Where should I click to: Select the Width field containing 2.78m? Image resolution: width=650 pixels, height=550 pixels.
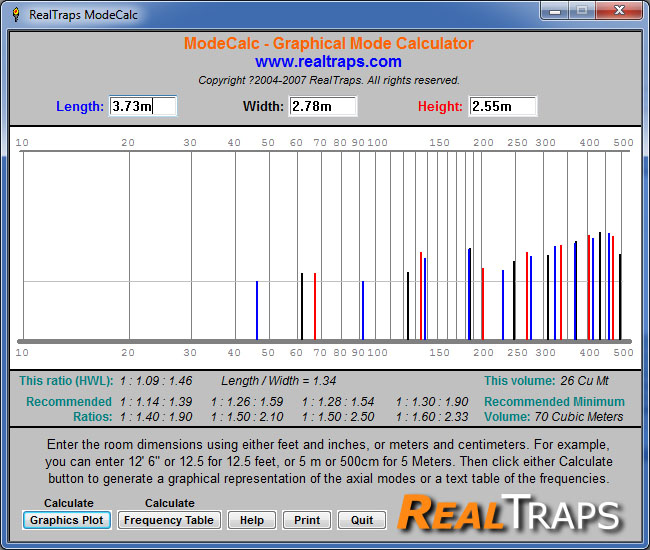tap(322, 106)
